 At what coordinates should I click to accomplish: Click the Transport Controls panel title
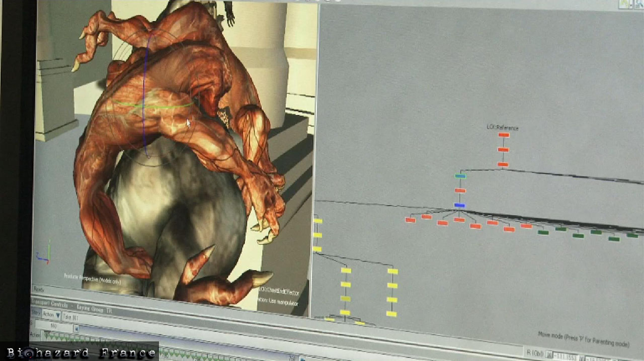pyautogui.click(x=49, y=303)
